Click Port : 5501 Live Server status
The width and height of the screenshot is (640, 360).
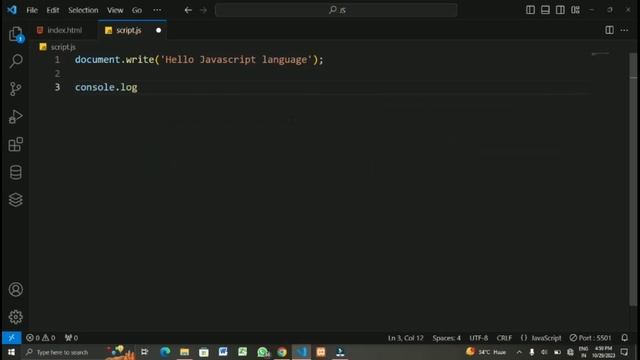[x=590, y=338]
